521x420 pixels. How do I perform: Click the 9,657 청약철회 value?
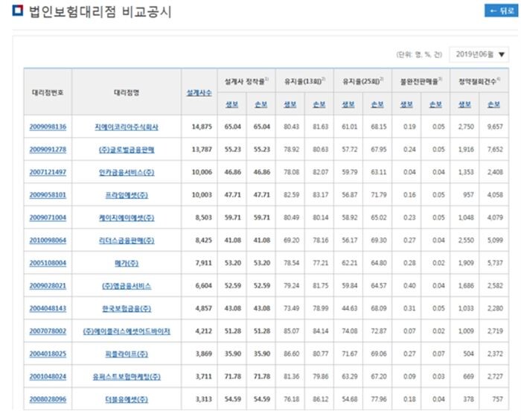coord(495,127)
